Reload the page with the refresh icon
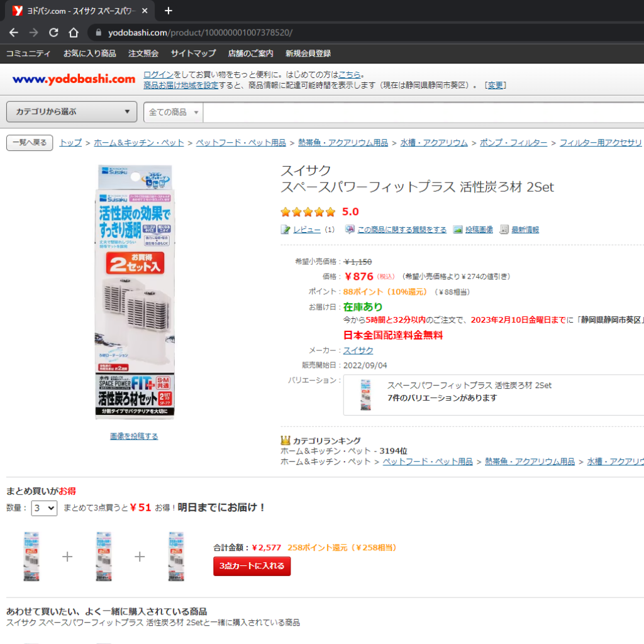 tap(53, 33)
